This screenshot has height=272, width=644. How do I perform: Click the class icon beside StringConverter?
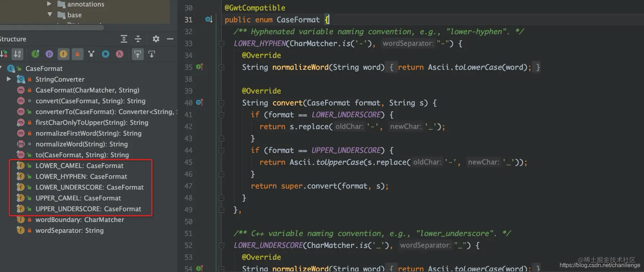(21, 79)
